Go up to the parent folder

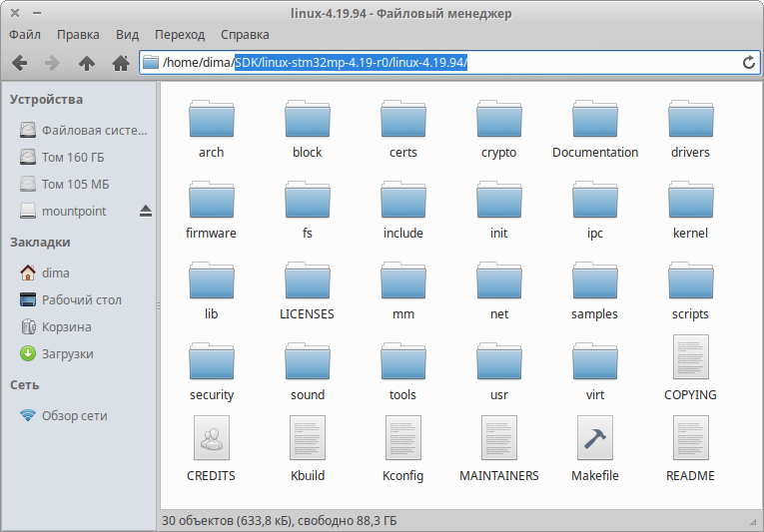coord(87,63)
